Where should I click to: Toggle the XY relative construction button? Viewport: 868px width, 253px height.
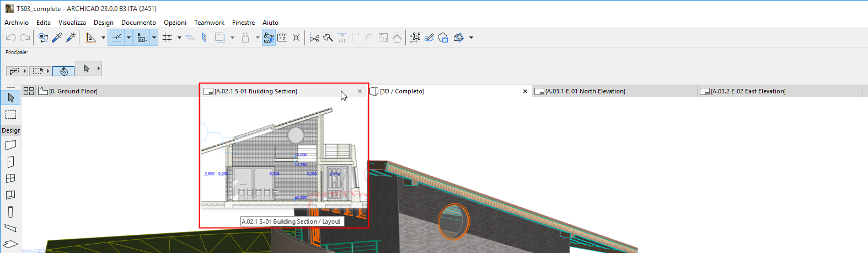tap(142, 38)
